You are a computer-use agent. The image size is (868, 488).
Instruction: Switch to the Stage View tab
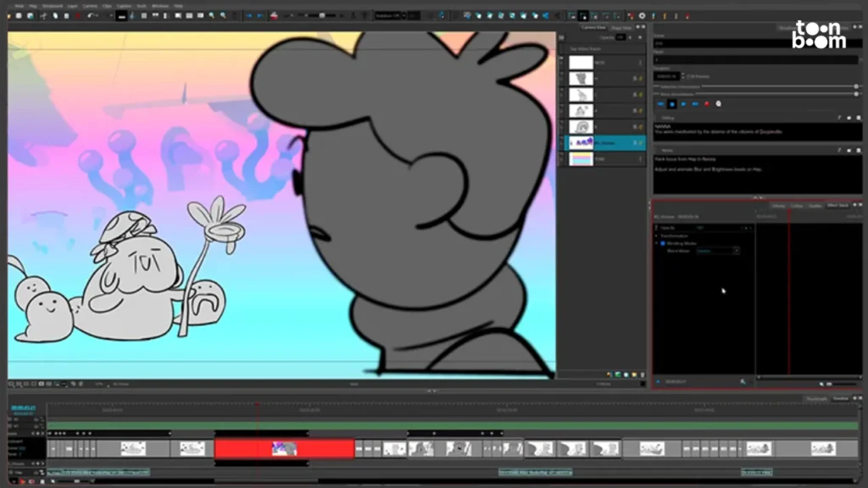pyautogui.click(x=620, y=27)
